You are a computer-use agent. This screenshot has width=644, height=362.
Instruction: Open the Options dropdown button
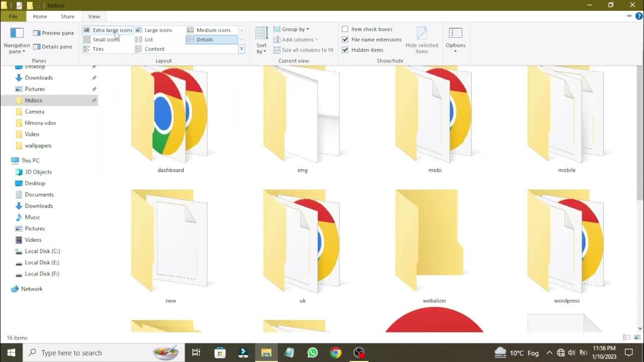coord(455,41)
